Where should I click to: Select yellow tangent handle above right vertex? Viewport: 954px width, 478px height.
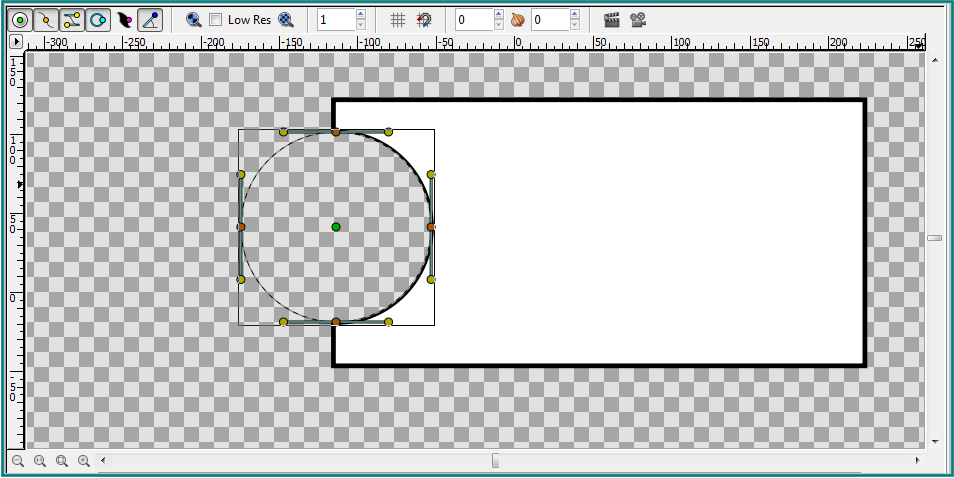coord(431,175)
